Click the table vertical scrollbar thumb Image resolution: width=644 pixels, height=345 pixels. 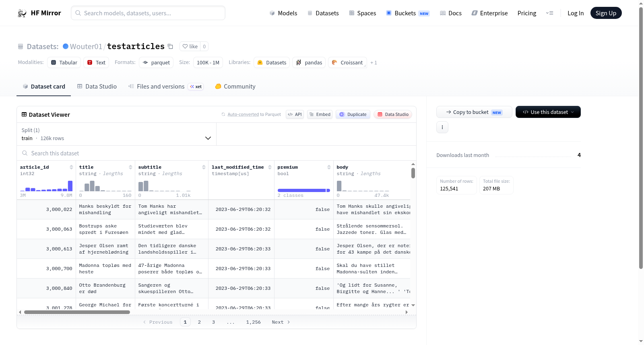pyautogui.click(x=413, y=173)
